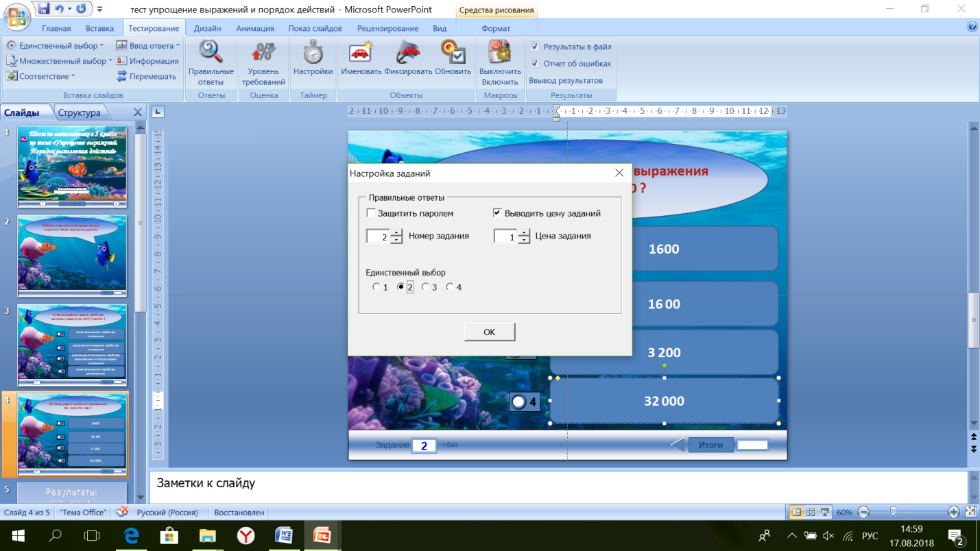Open the Правильные ответы magnifier tool

click(x=211, y=63)
